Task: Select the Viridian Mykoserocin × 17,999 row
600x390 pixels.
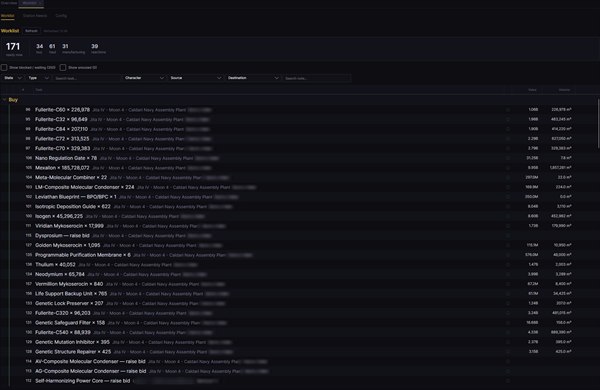Action: pos(298,226)
